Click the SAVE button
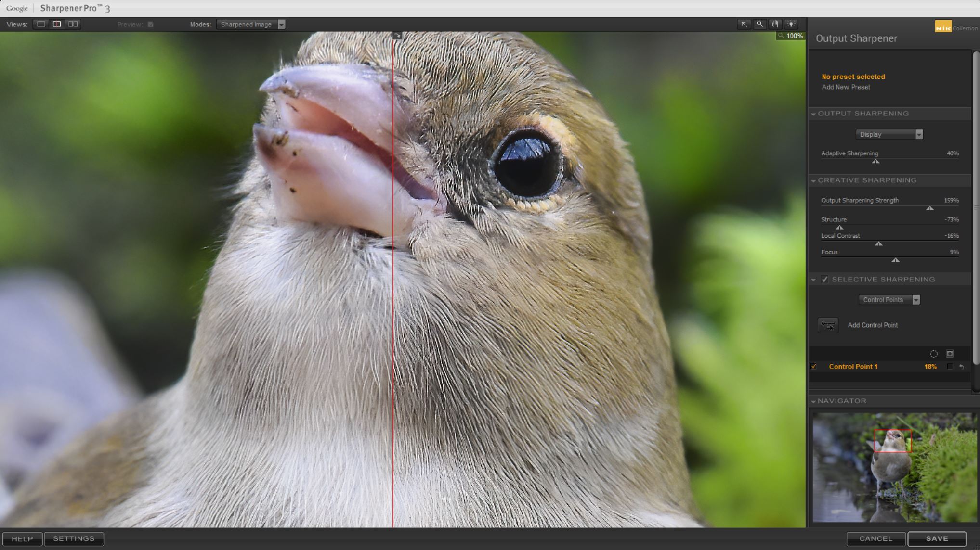 pyautogui.click(x=937, y=539)
